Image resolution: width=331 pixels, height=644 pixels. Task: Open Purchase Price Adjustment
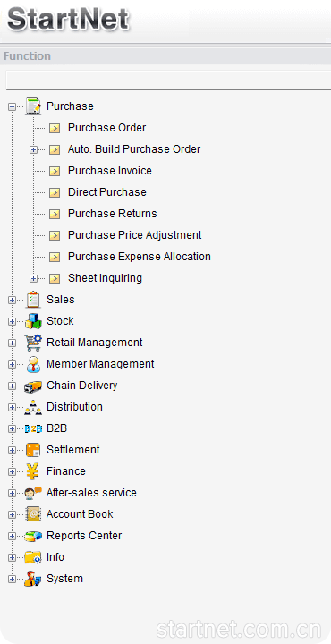pyautogui.click(x=135, y=235)
